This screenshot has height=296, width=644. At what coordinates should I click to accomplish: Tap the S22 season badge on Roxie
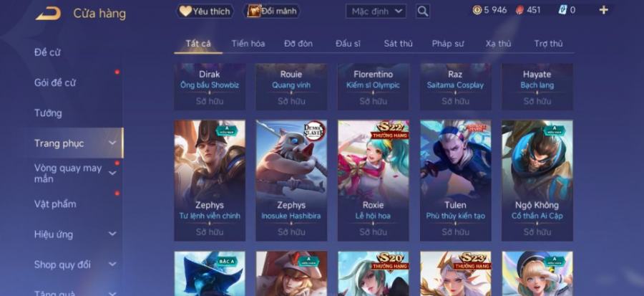389,130
